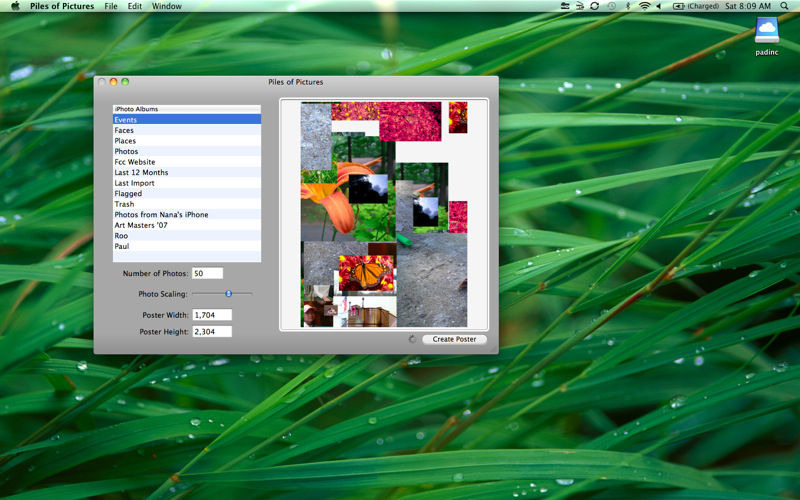This screenshot has width=800, height=500.
Task: Click the Wi-Fi status icon
Action: pos(645,6)
